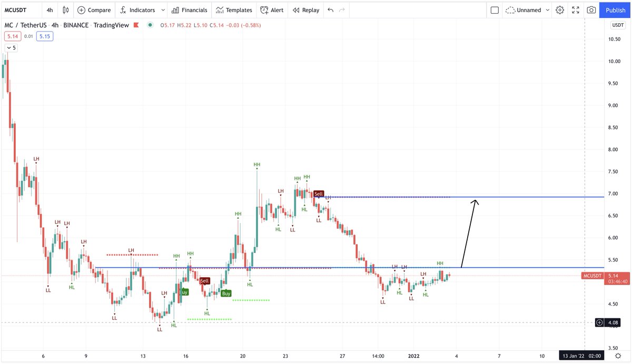Click the 14:00 time axis label
The height and width of the screenshot is (364, 632).
(x=378, y=356)
